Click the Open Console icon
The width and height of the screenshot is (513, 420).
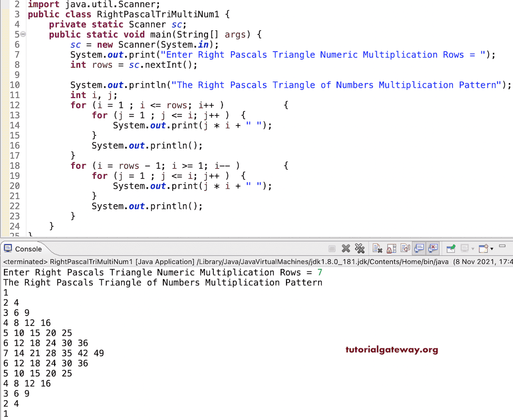[484, 248]
